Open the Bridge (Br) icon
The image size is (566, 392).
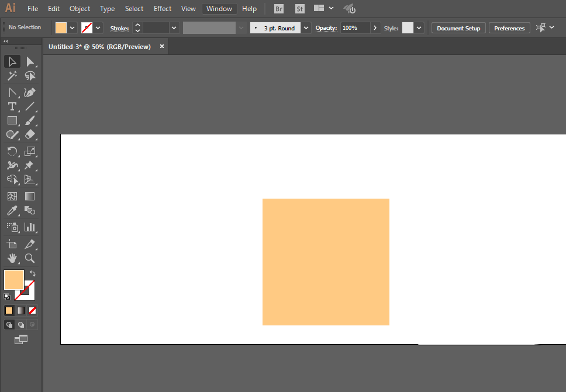(x=279, y=9)
